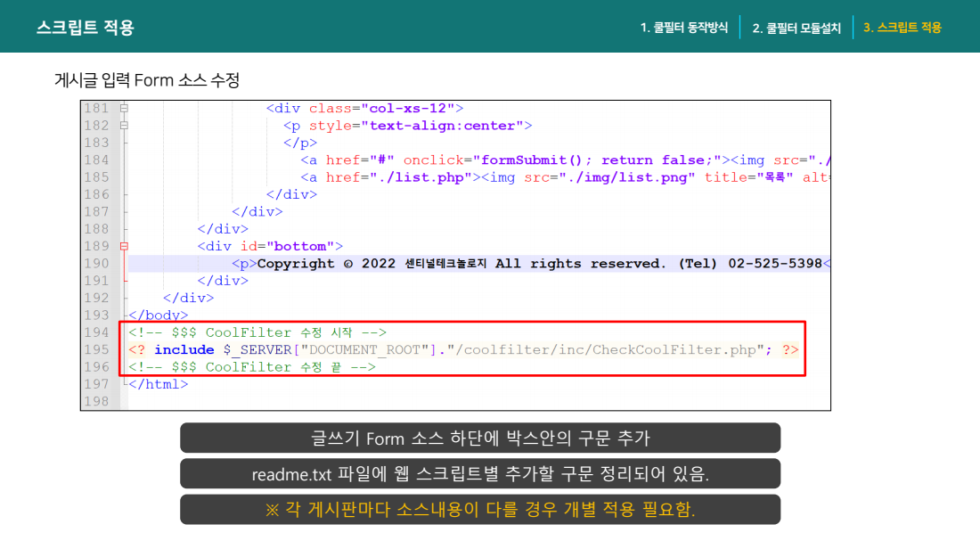This screenshot has width=980, height=549.
Task: Click the 'CoolFilter 수정 끝' comment line
Action: click(252, 367)
